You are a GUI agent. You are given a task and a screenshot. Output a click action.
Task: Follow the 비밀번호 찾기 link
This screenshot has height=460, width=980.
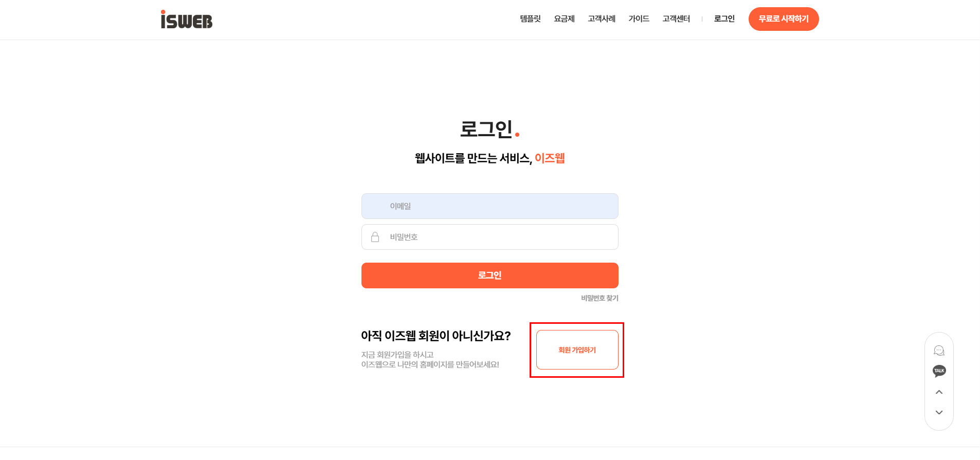coord(600,298)
